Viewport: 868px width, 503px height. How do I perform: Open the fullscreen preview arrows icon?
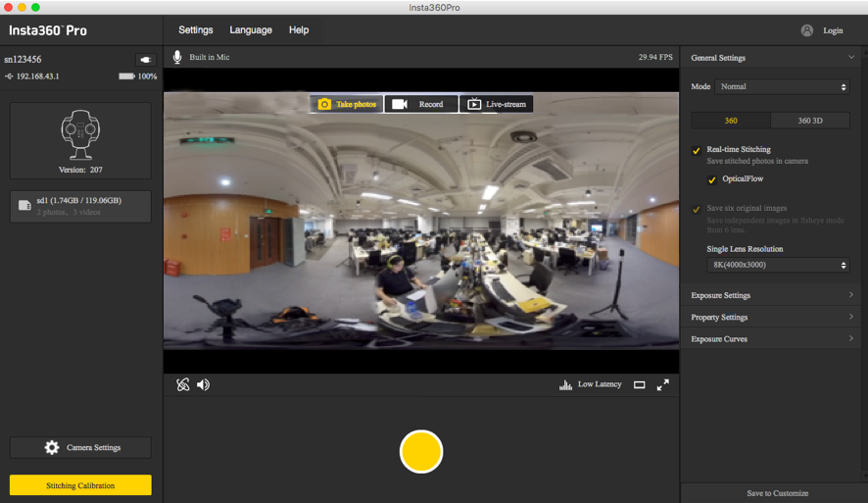tap(662, 384)
